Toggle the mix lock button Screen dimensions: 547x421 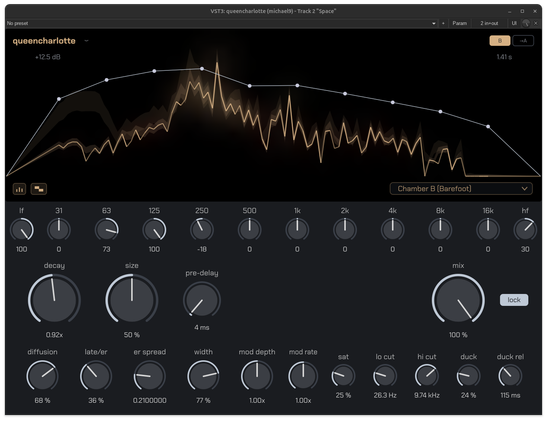pos(514,300)
